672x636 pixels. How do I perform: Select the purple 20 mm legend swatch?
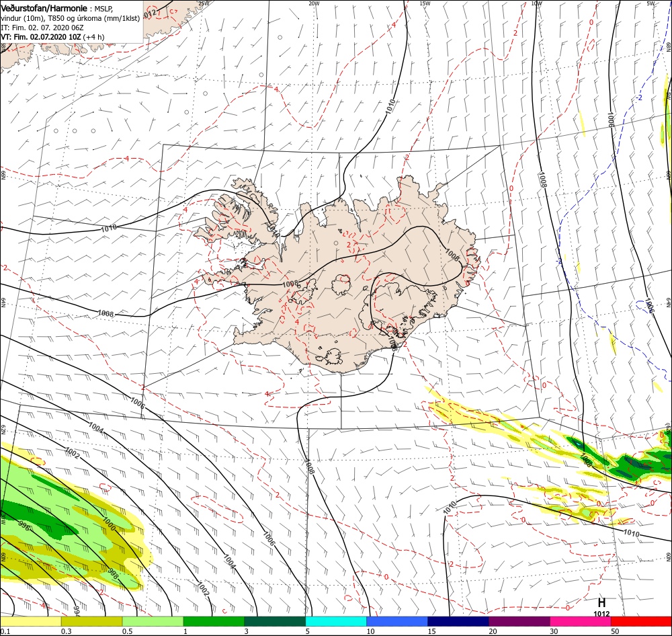pos(519,621)
